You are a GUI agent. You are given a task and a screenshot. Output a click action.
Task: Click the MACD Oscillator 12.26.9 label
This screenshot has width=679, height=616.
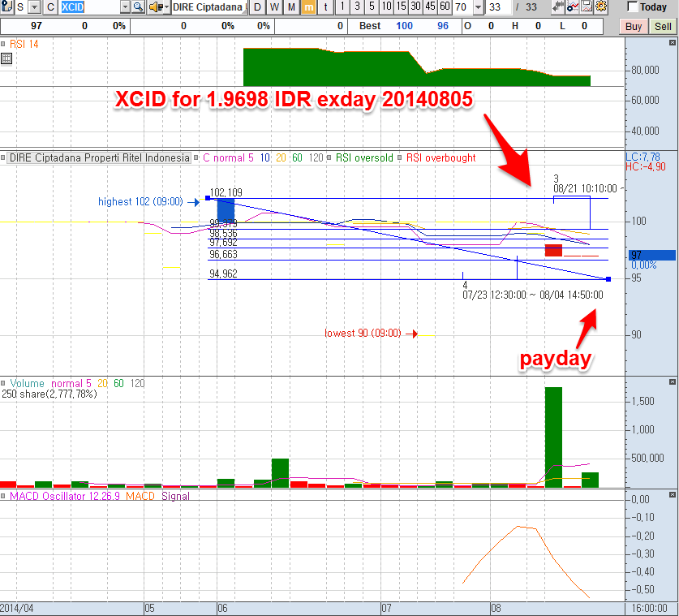coord(65,496)
